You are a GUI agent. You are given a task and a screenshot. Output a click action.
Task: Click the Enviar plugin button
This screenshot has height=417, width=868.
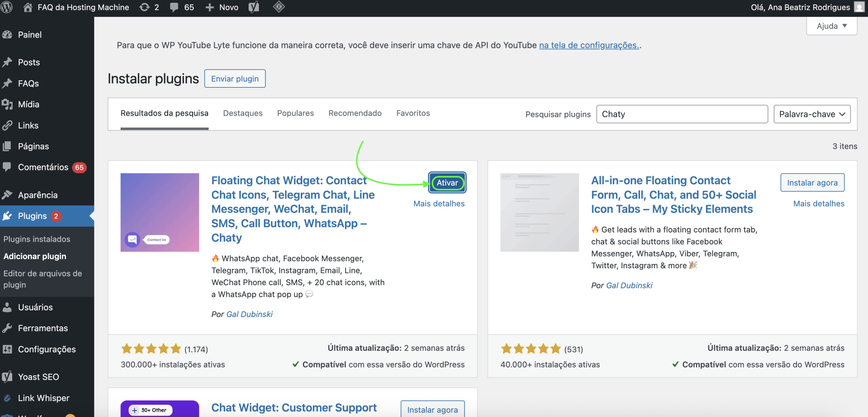click(x=235, y=79)
